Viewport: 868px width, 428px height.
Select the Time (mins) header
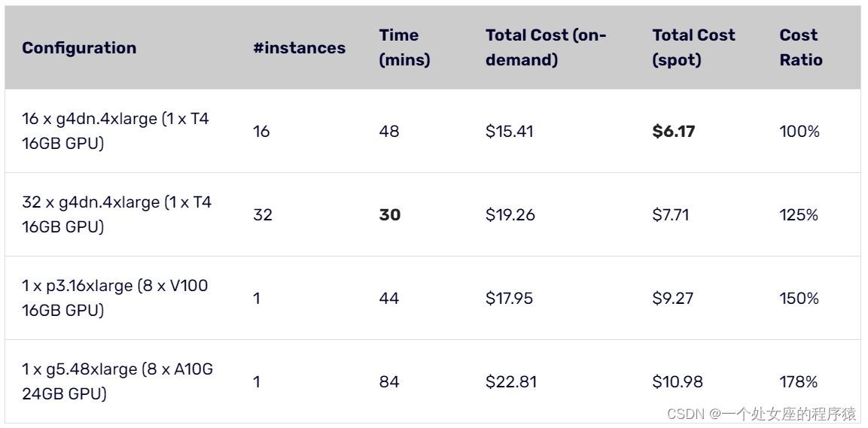tap(405, 47)
